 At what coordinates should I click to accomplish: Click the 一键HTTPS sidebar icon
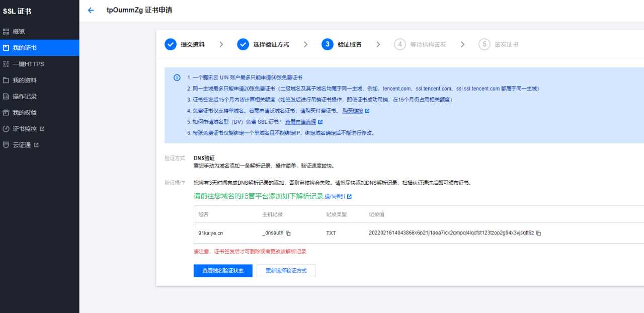(x=6, y=64)
